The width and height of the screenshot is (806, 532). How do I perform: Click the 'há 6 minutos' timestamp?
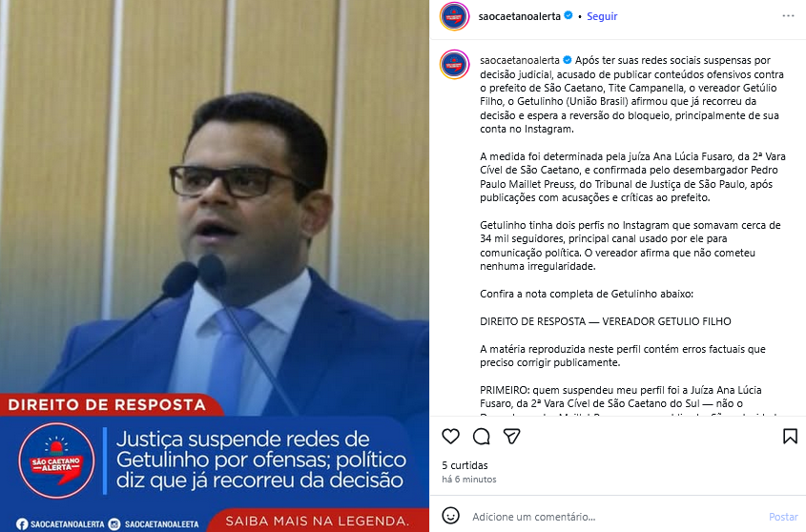[468, 479]
